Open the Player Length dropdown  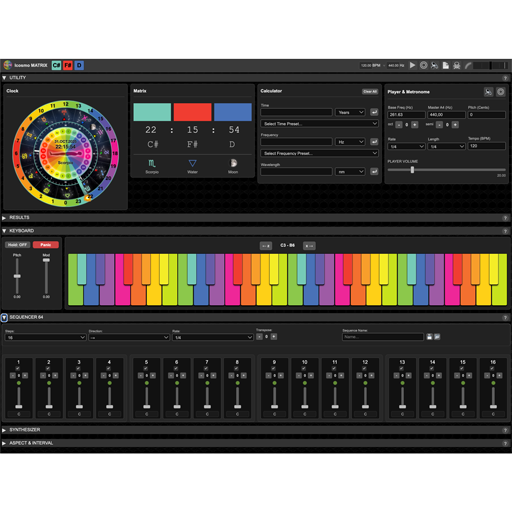tap(446, 146)
